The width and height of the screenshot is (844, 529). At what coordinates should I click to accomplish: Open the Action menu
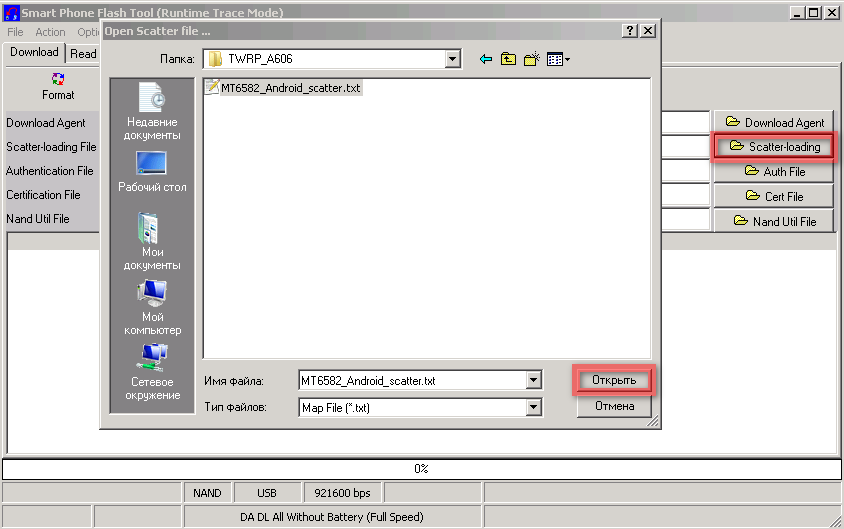[50, 32]
